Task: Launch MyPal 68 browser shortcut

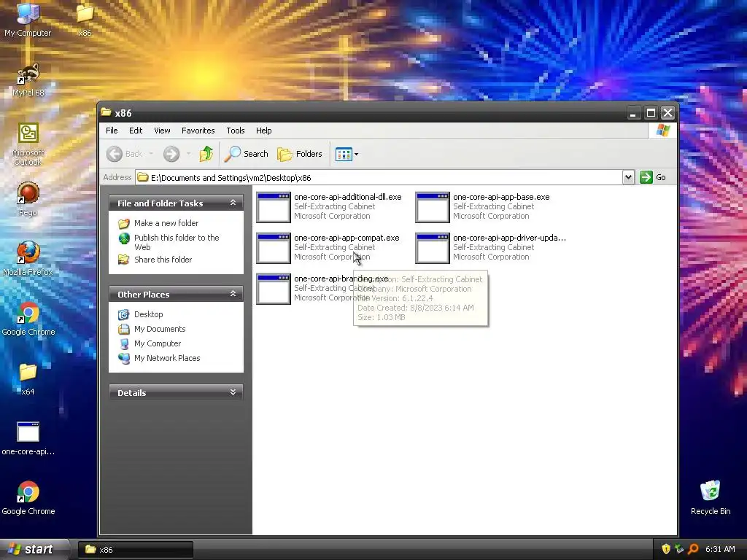Action: pyautogui.click(x=28, y=79)
